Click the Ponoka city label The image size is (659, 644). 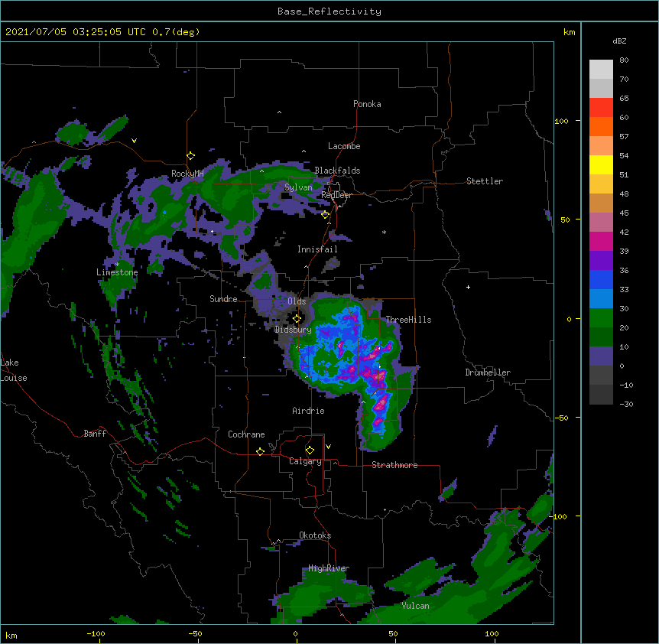367,104
